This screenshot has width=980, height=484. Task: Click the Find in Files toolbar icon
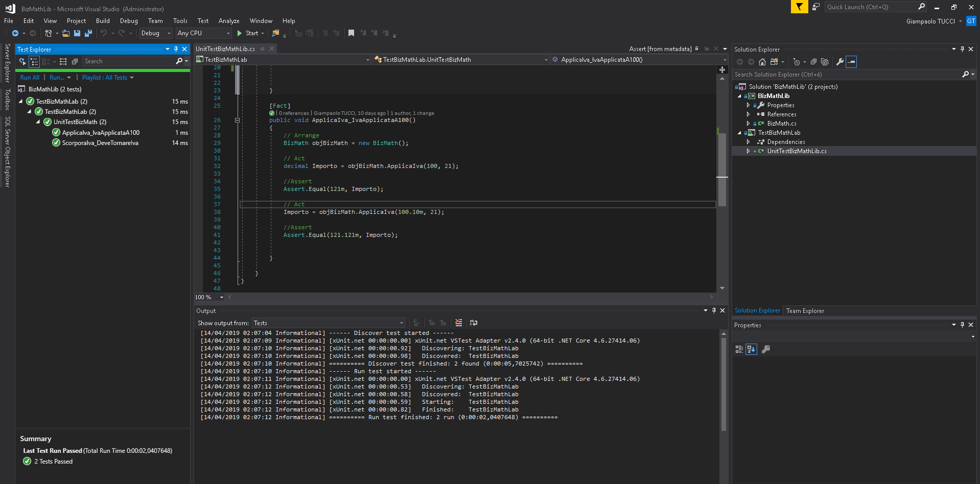click(x=275, y=33)
